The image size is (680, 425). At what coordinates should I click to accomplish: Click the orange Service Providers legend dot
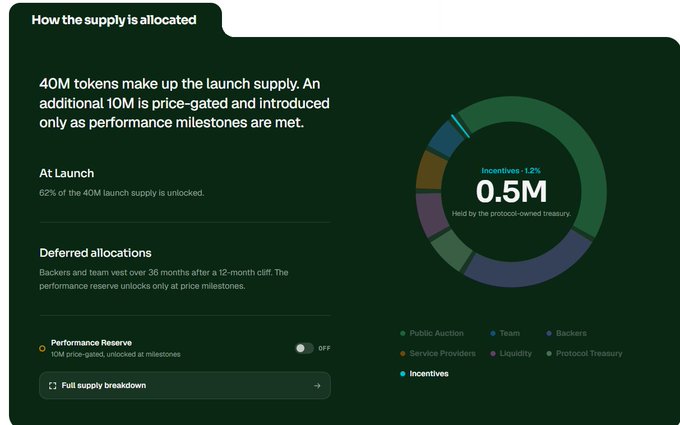point(402,353)
